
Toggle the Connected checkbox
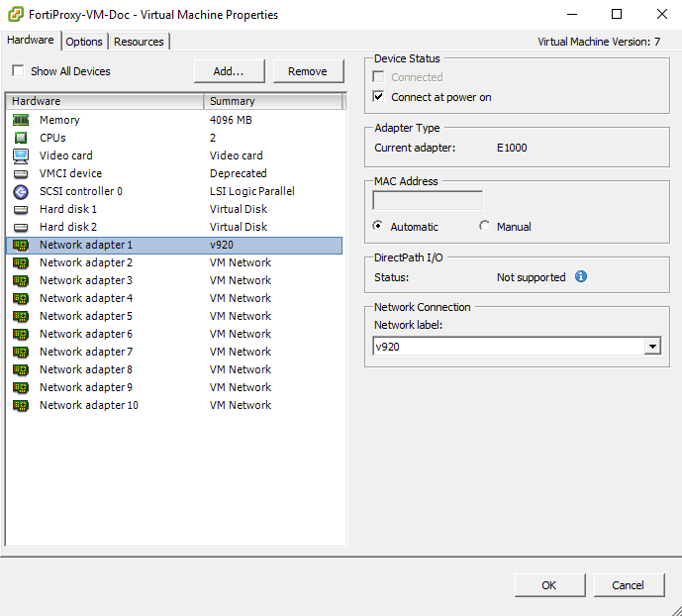[378, 76]
